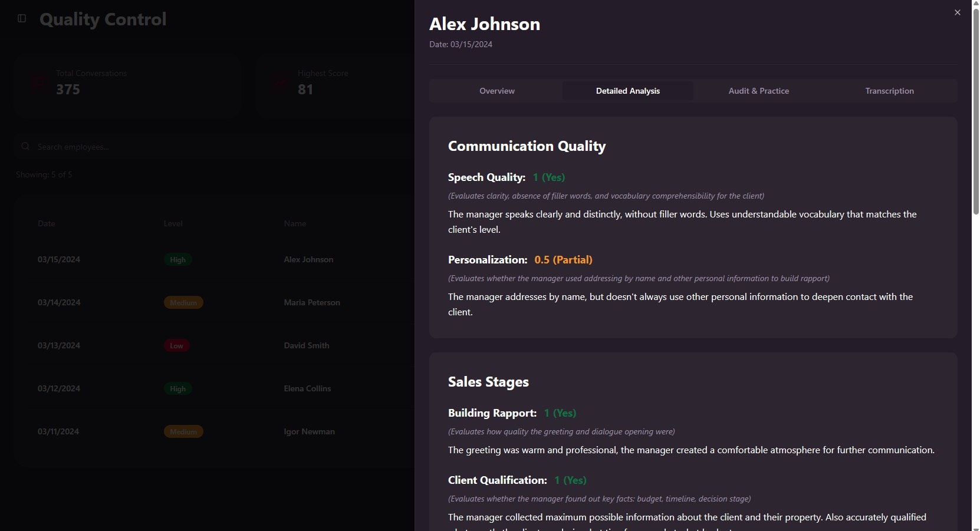980x531 pixels.
Task: Click the vertical scrollbar on the right
Action: [976, 106]
